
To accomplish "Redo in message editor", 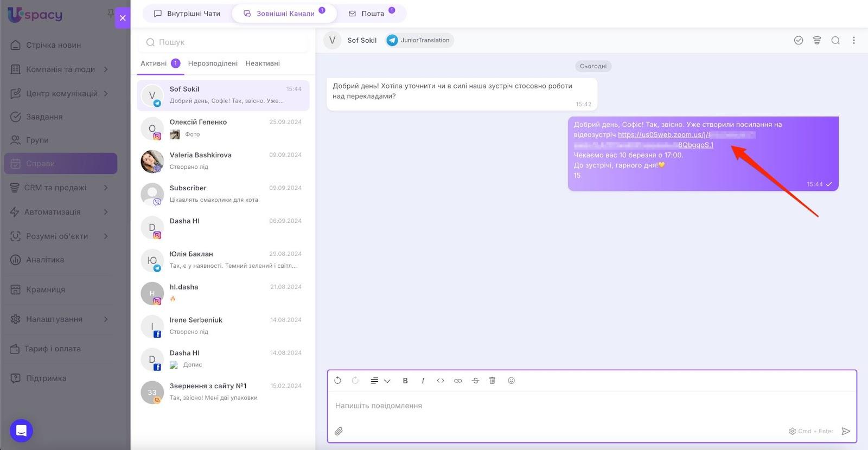I will [x=355, y=381].
